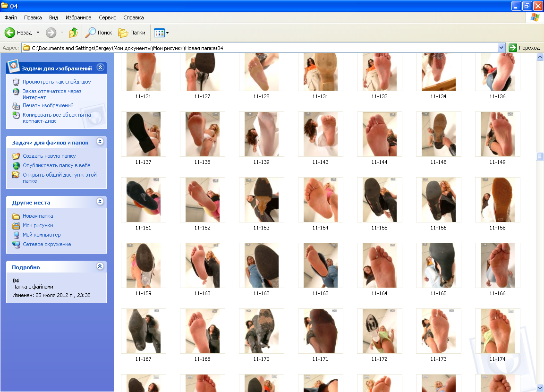Click the online prints order icon
Screen dimensions: 544x392
pyautogui.click(x=16, y=92)
